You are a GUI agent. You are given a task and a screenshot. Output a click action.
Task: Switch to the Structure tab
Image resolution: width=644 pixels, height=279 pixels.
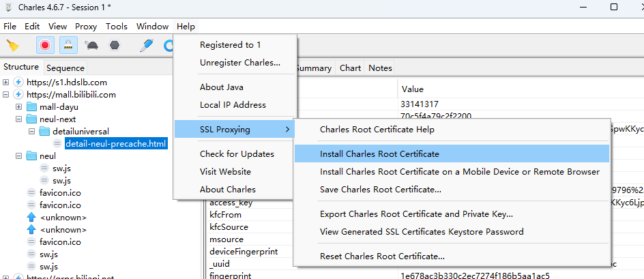point(21,67)
